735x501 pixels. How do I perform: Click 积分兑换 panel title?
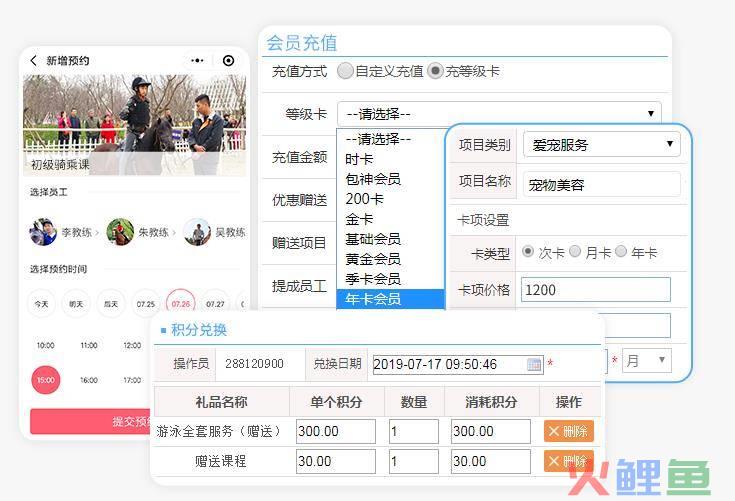click(x=199, y=330)
